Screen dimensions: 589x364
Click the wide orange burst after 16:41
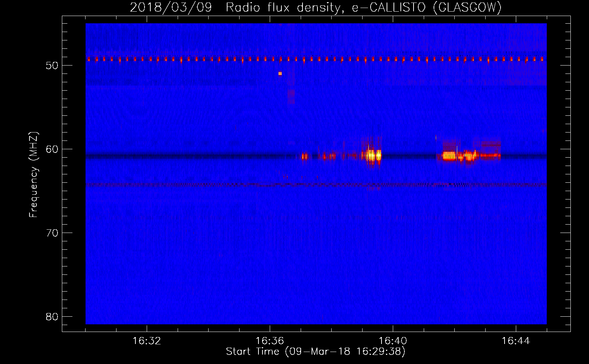pos(449,156)
